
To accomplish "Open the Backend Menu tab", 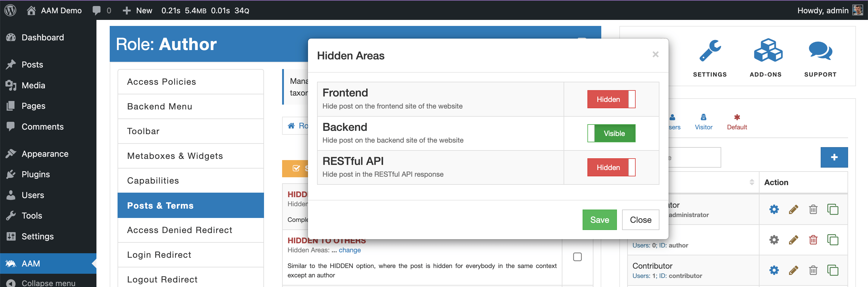I will coord(191,106).
